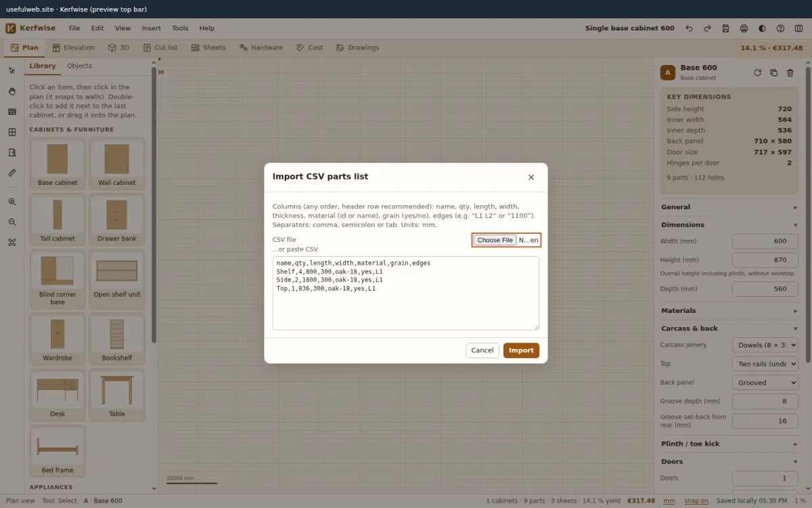Select the Bookshelf library item
The width and height of the screenshot is (812, 508).
tap(117, 339)
